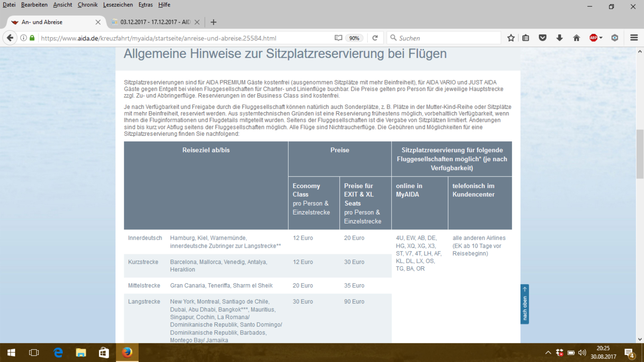Open a new tab with plus

pos(213,22)
